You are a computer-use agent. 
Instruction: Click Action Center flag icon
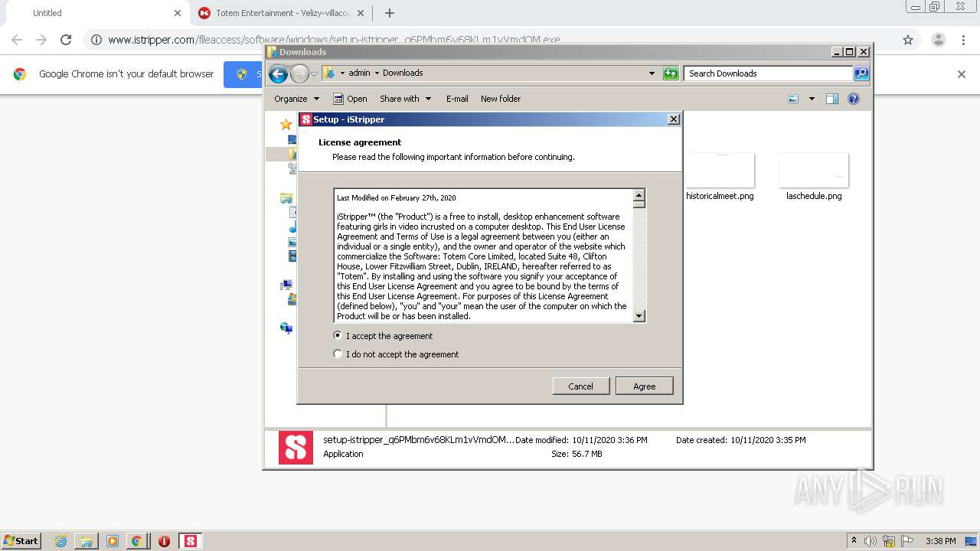(x=907, y=541)
